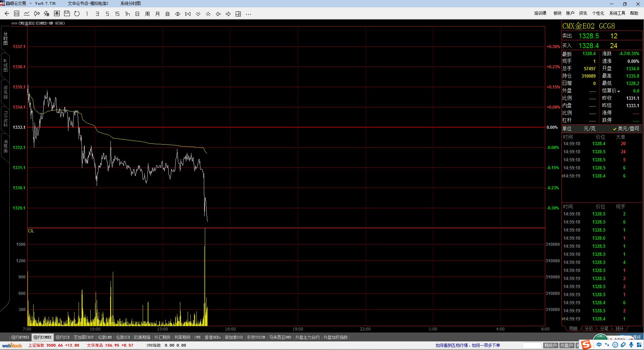Toggle the Sogou 中 Chinese/English mode
This screenshot has width=644, height=350.
point(599,345)
